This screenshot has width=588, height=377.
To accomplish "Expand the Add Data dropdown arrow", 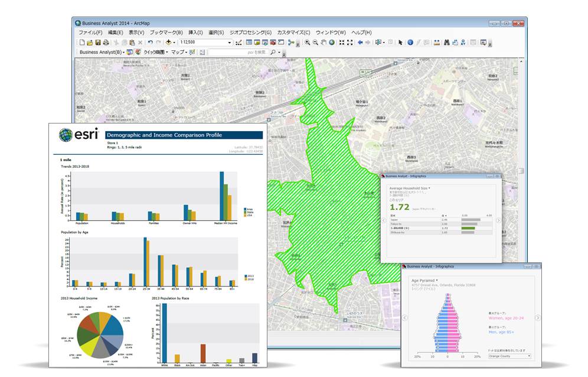I will click(174, 43).
